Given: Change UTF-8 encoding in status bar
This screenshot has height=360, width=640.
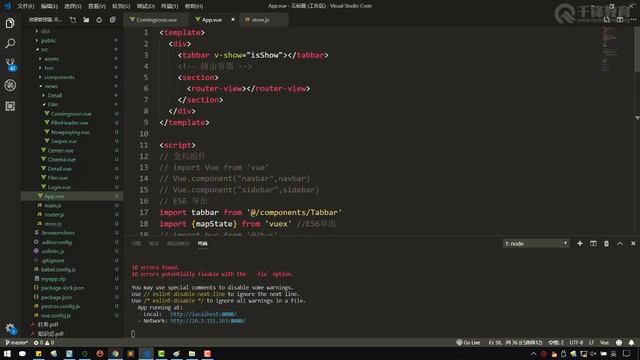Looking at the screenshot, I should (576, 342).
